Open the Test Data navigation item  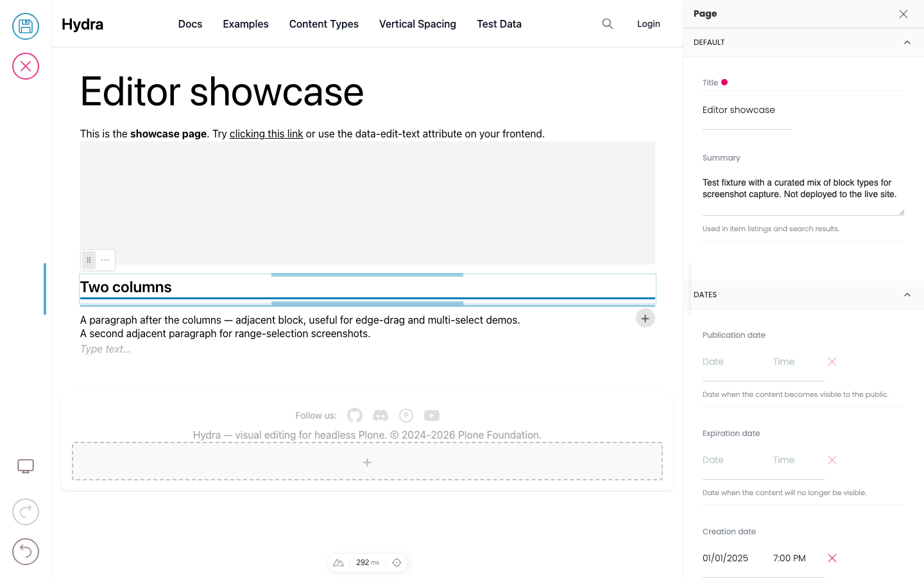click(x=499, y=24)
